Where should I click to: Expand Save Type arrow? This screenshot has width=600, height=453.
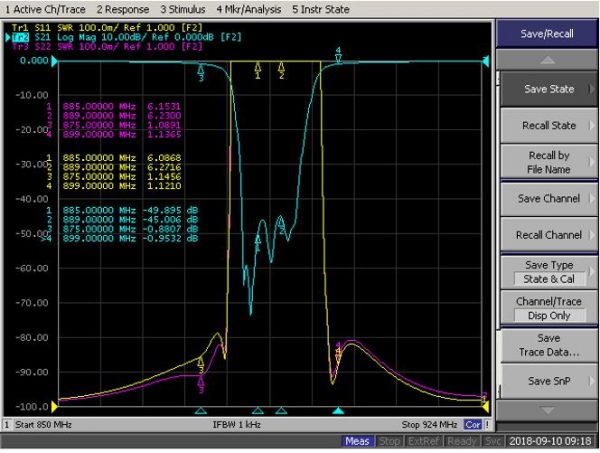(x=592, y=272)
